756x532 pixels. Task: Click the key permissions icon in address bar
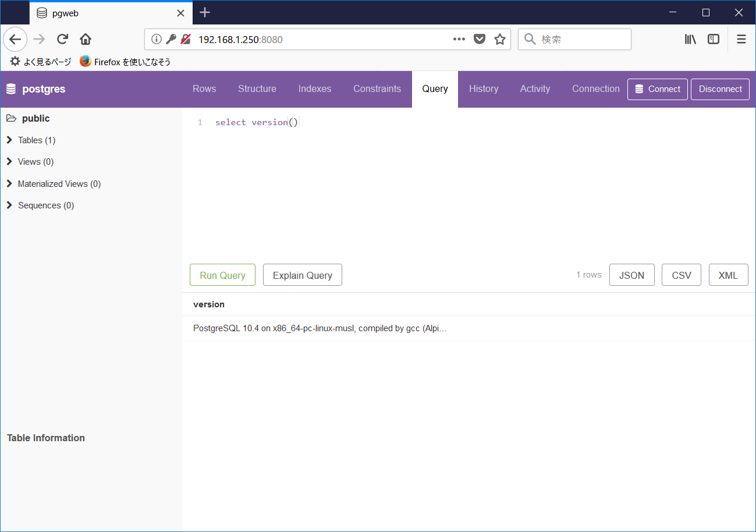pos(171,39)
